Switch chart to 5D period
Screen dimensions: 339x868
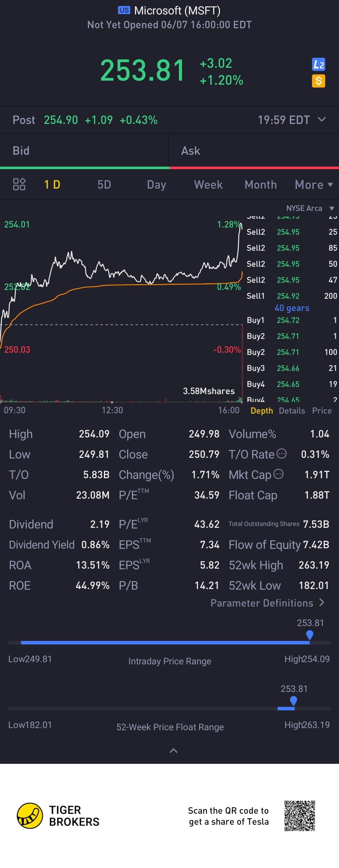click(x=104, y=185)
